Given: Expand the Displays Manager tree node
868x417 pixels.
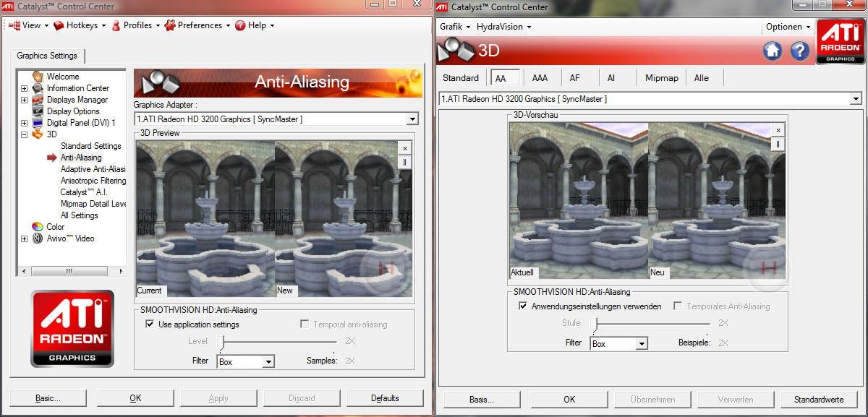Looking at the screenshot, I should [x=24, y=100].
